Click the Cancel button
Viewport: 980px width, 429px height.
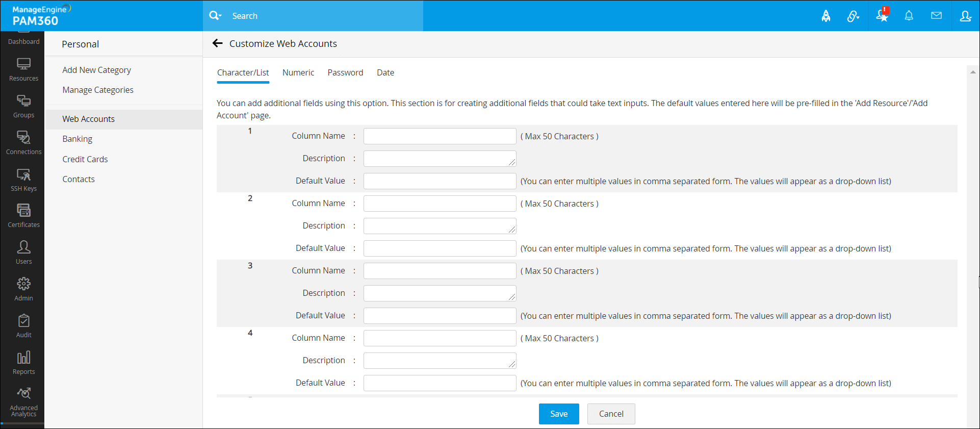(611, 414)
